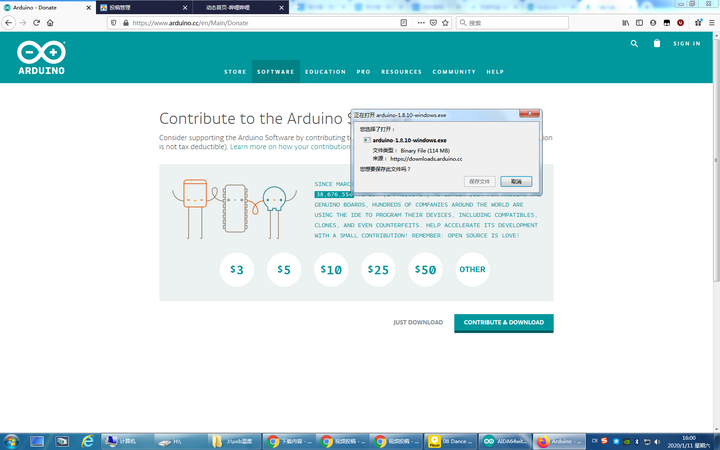Close the download dialog window
Viewport: 720px width, 450px height.
(x=529, y=113)
